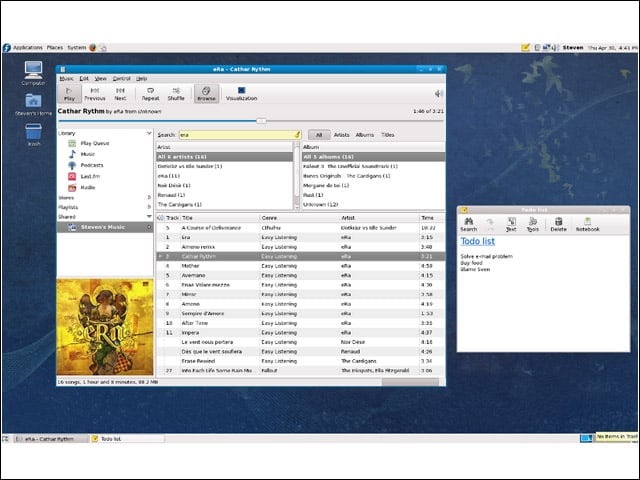Open the System menu in top panel

tap(76, 48)
